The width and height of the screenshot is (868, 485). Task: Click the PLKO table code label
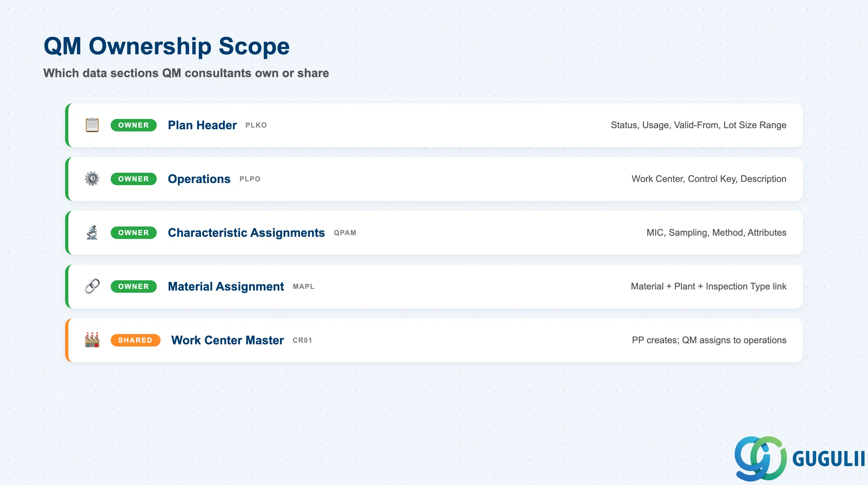256,125
